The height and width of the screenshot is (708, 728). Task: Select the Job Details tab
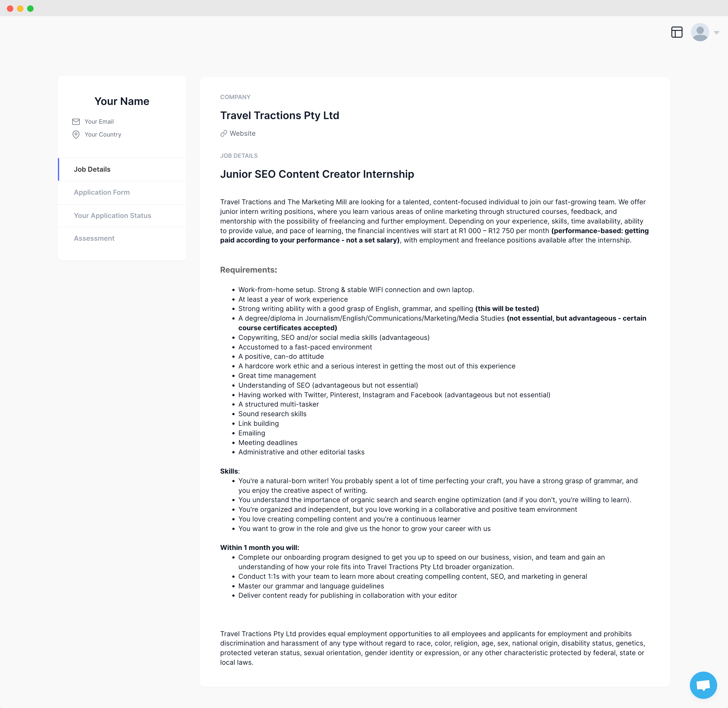tap(122, 169)
